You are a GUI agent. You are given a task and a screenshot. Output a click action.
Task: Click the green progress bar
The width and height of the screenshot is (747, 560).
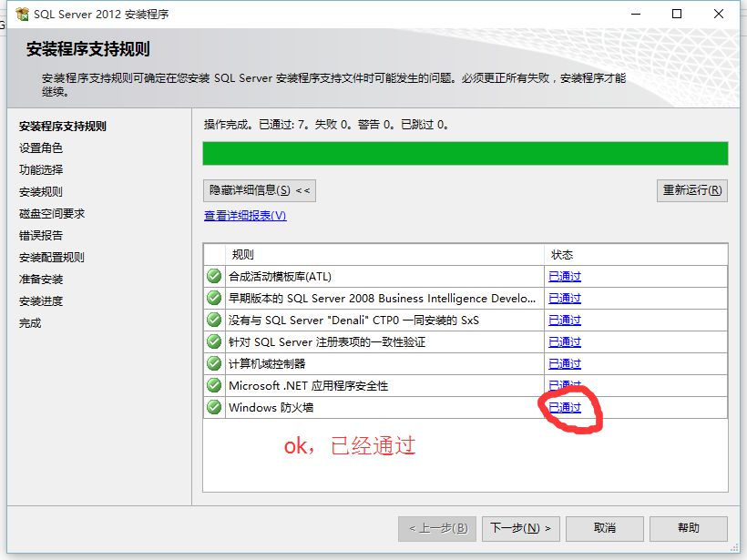point(465,153)
